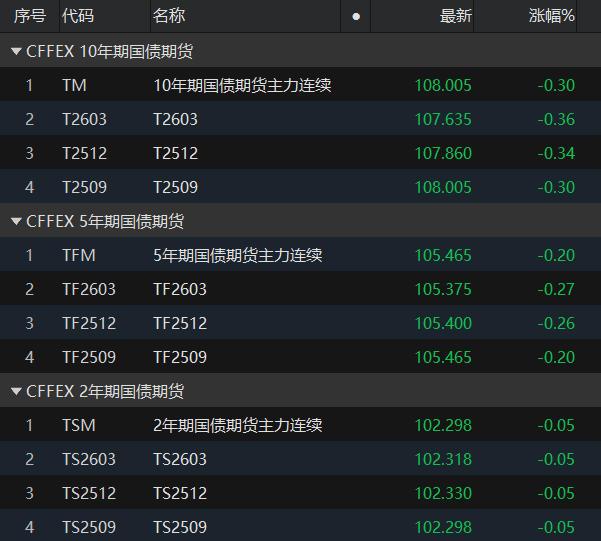Image resolution: width=601 pixels, height=541 pixels.
Task: Select code TSM in the list
Action: coord(79,425)
